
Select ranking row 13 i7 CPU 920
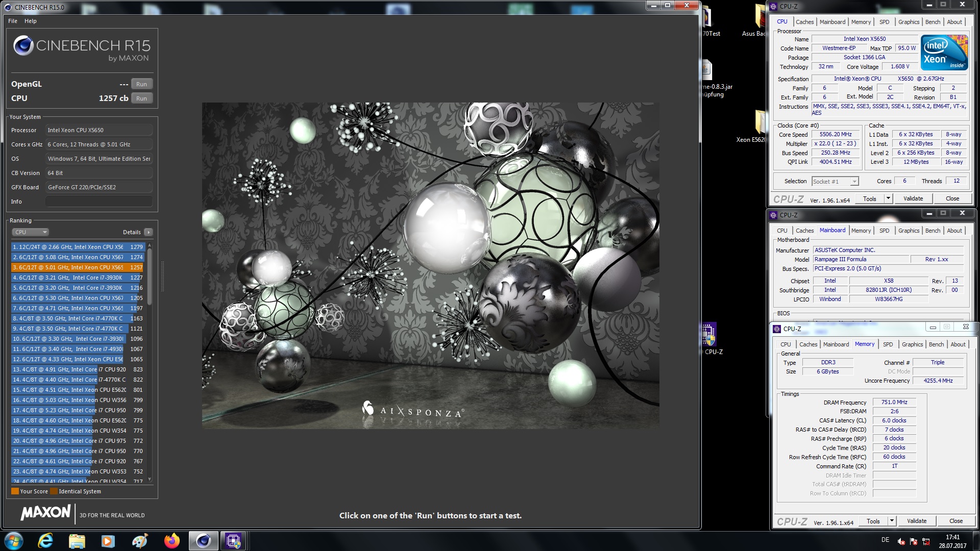[x=78, y=369]
